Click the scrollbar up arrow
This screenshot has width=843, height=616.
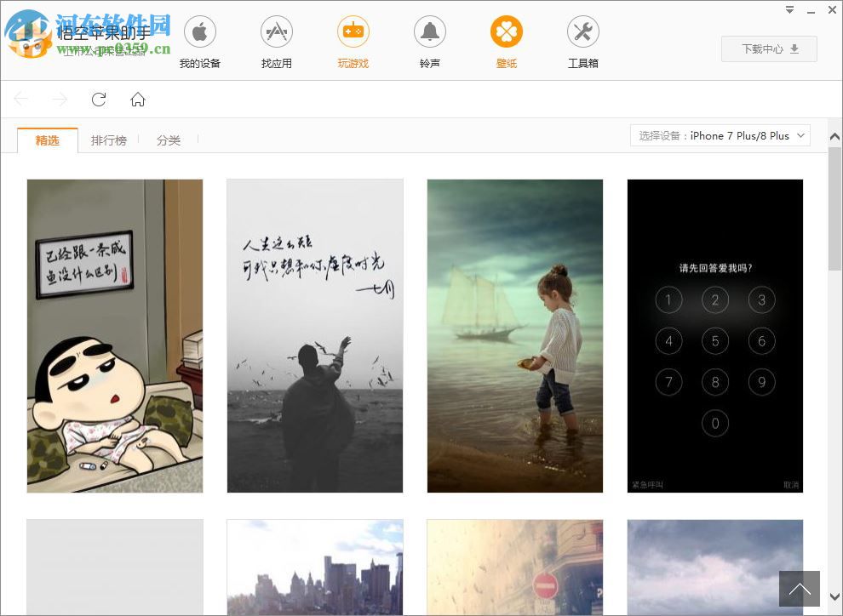(x=835, y=137)
